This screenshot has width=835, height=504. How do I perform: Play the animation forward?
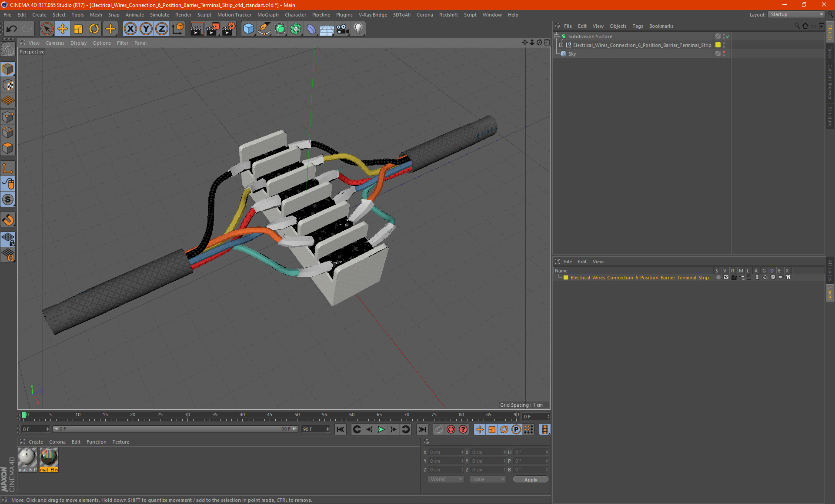[381, 429]
